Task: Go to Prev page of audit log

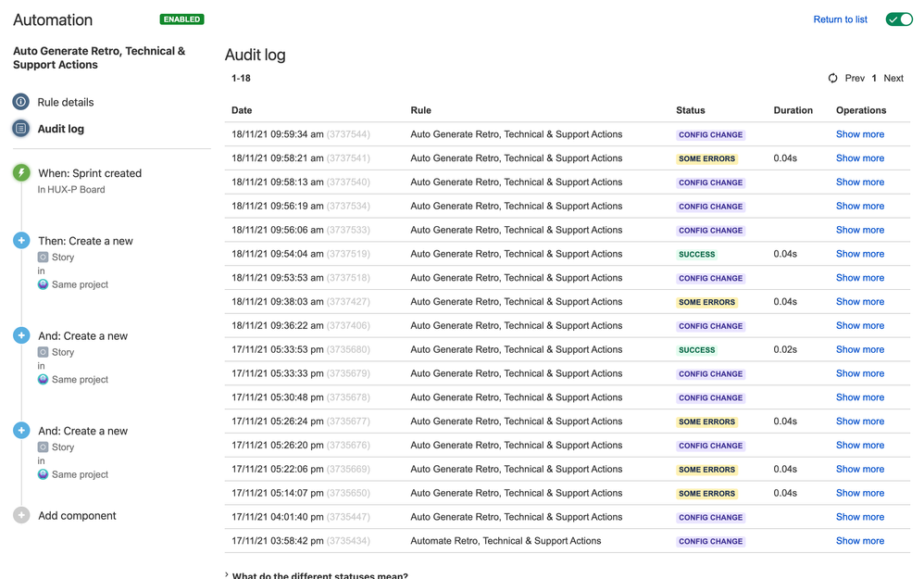Action: [855, 79]
